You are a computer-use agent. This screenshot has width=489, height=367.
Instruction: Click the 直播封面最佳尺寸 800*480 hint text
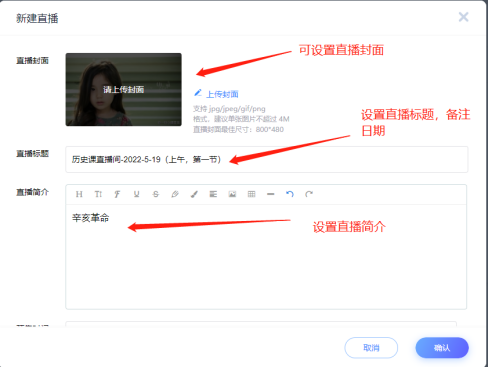[x=238, y=129]
